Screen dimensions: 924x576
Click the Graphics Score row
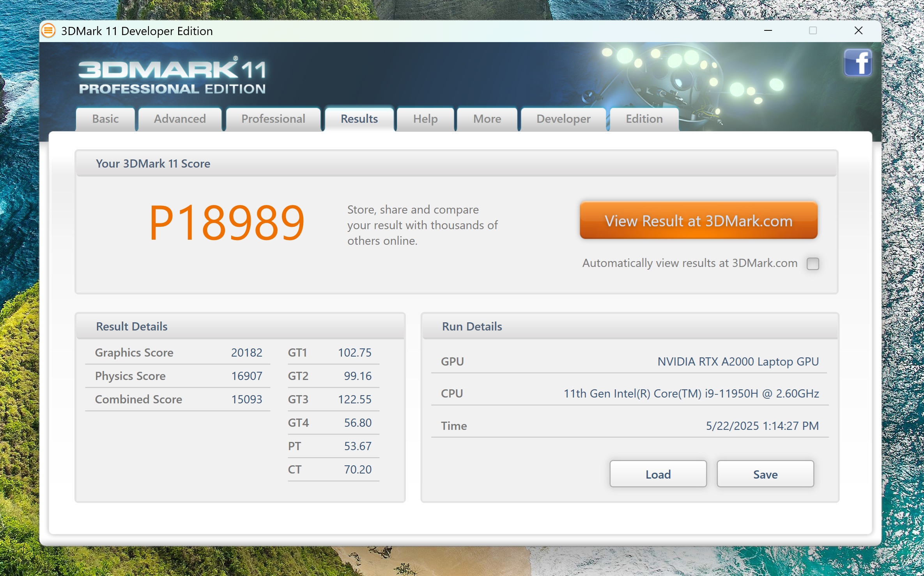pos(178,353)
